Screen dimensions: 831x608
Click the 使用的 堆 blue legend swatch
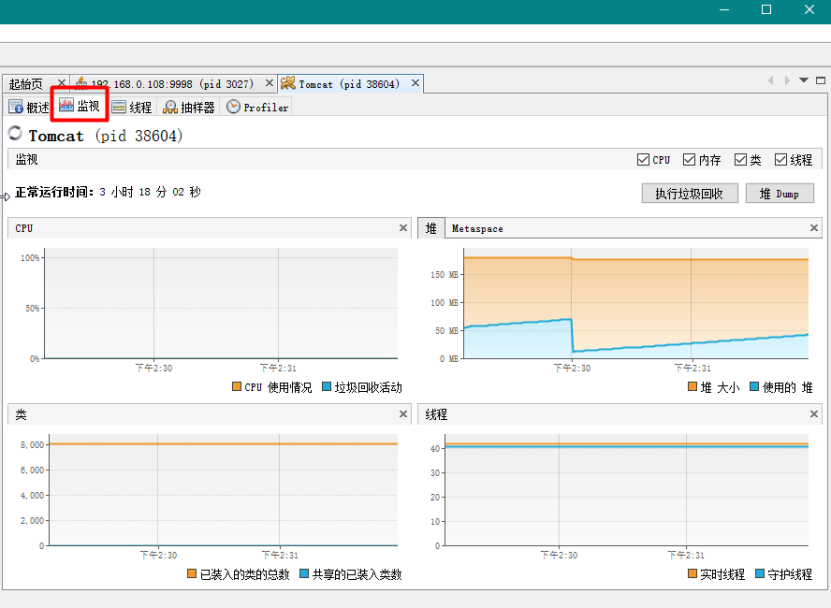tap(754, 387)
